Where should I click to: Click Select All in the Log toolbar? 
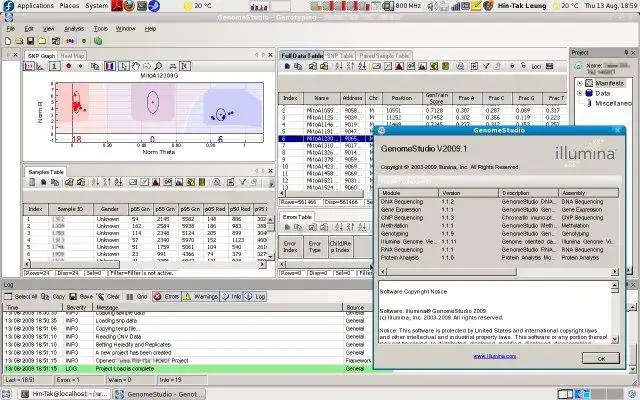tap(20, 297)
